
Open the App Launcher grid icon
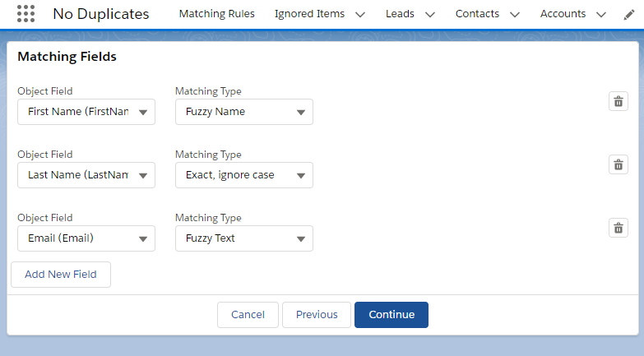point(25,14)
